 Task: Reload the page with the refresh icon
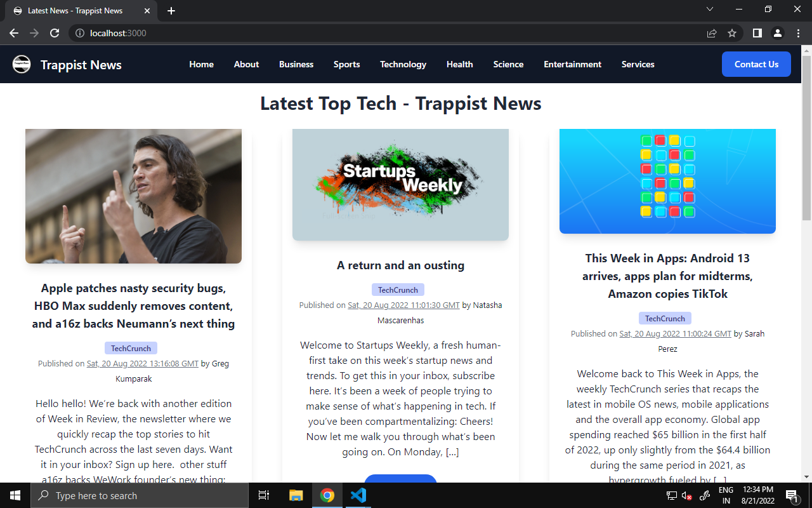55,33
